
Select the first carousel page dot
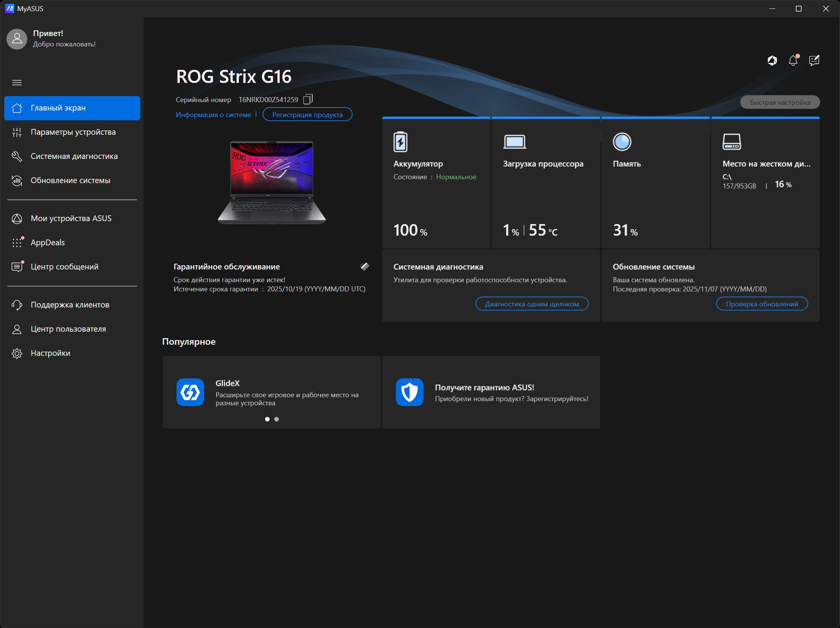point(267,419)
